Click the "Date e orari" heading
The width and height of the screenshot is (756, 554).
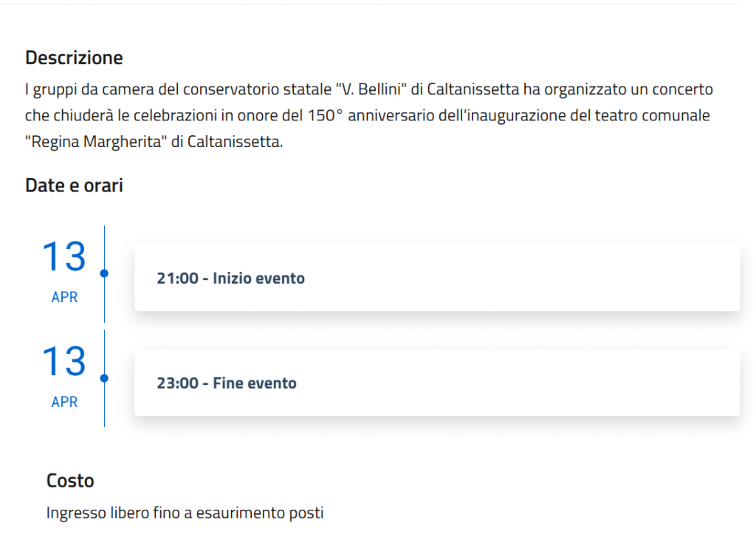[x=74, y=185]
